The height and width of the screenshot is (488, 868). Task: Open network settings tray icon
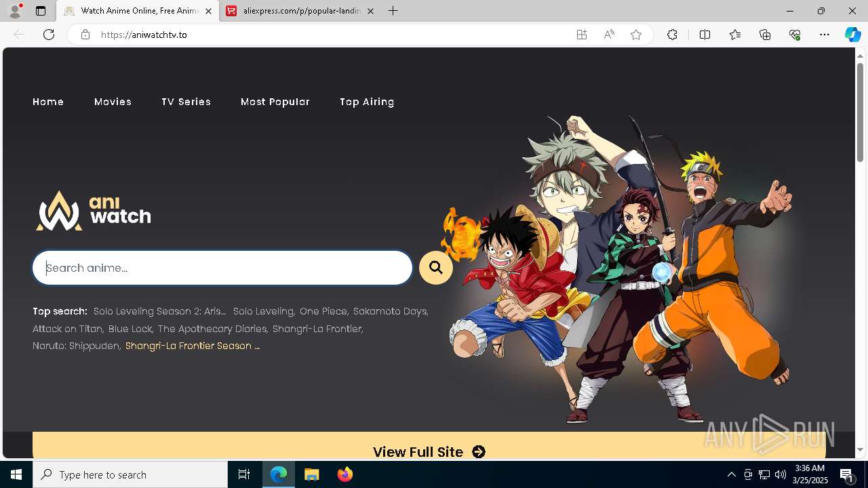point(764,474)
